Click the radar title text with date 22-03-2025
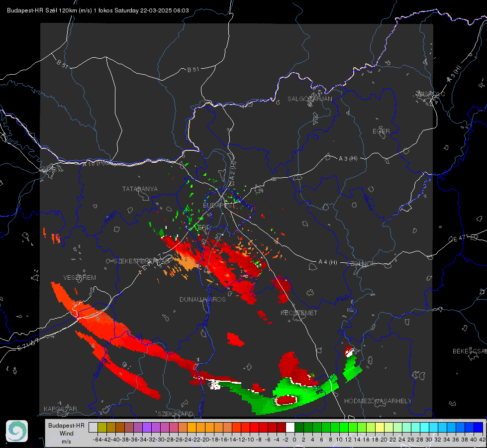The height and width of the screenshot is (448, 487). pyautogui.click(x=98, y=10)
